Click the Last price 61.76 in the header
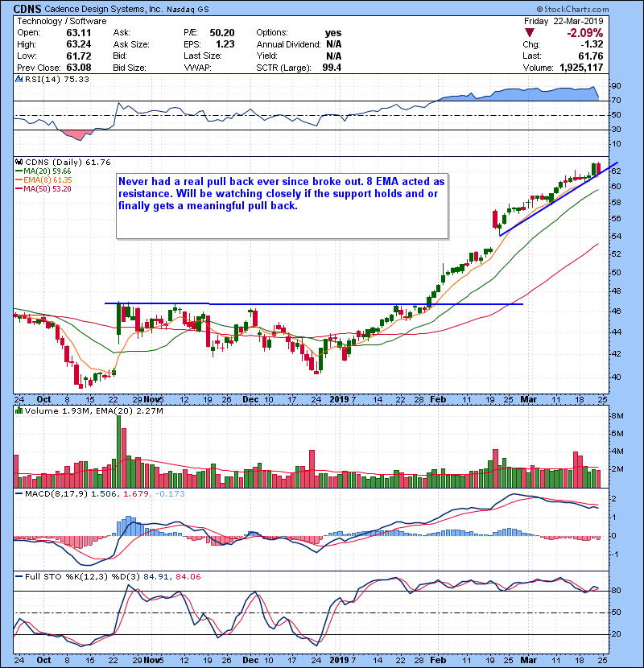This screenshot has width=644, height=668. pyautogui.click(x=591, y=56)
